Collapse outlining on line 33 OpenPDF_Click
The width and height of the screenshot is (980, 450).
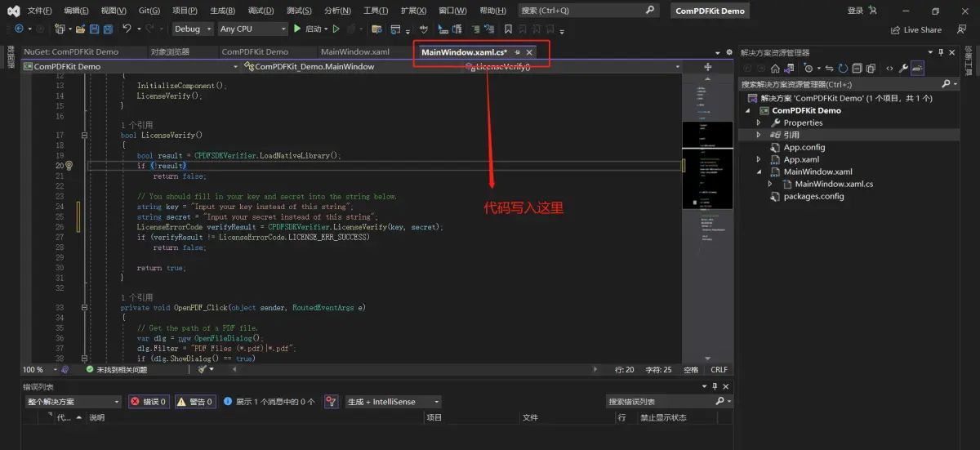(x=84, y=308)
